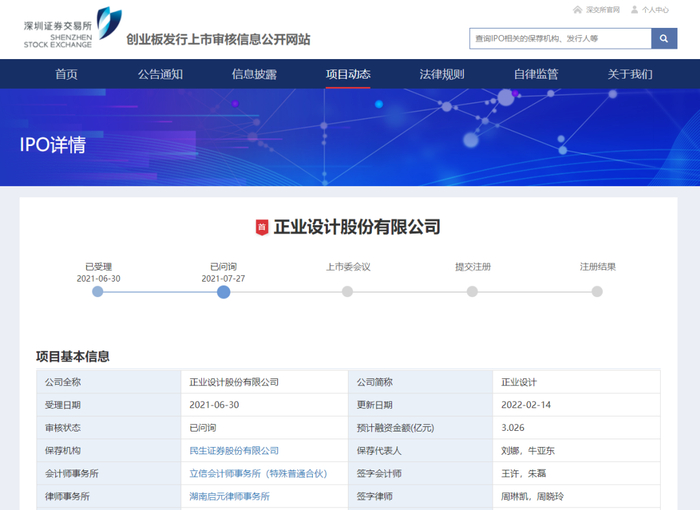Open 个人中心 link at top

[655, 10]
